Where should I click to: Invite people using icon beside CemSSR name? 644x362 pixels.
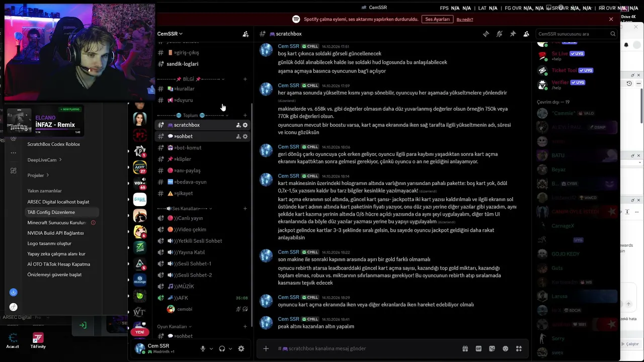246,34
